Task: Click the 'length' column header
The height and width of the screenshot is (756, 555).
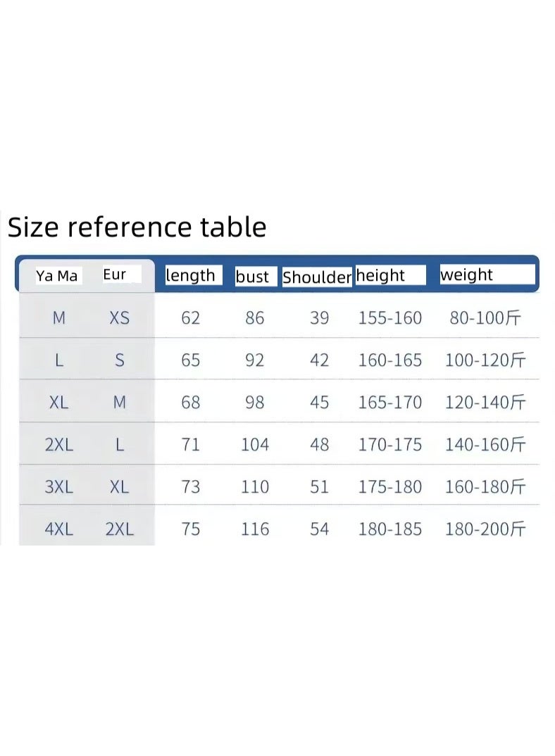Action: [x=190, y=275]
